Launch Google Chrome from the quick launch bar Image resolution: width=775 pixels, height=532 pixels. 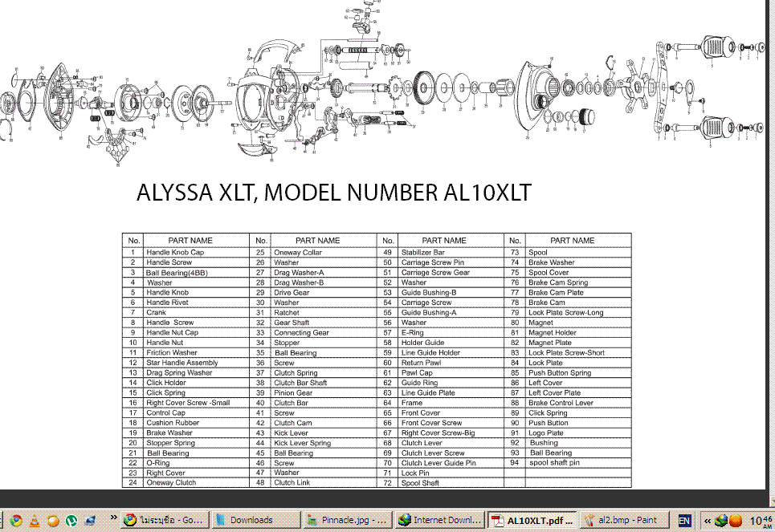click(16, 520)
